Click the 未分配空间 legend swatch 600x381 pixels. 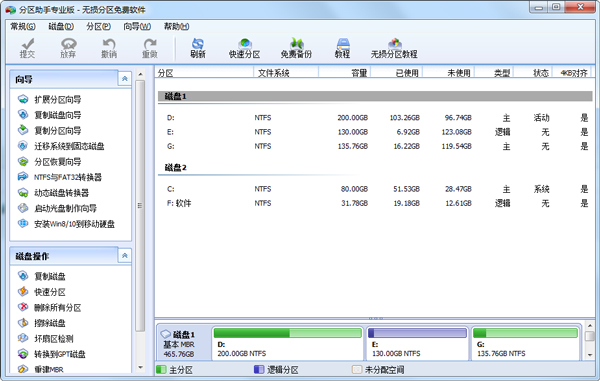[x=357, y=370]
